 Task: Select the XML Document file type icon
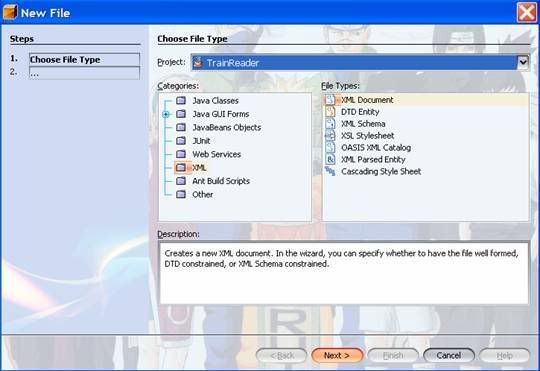click(330, 100)
